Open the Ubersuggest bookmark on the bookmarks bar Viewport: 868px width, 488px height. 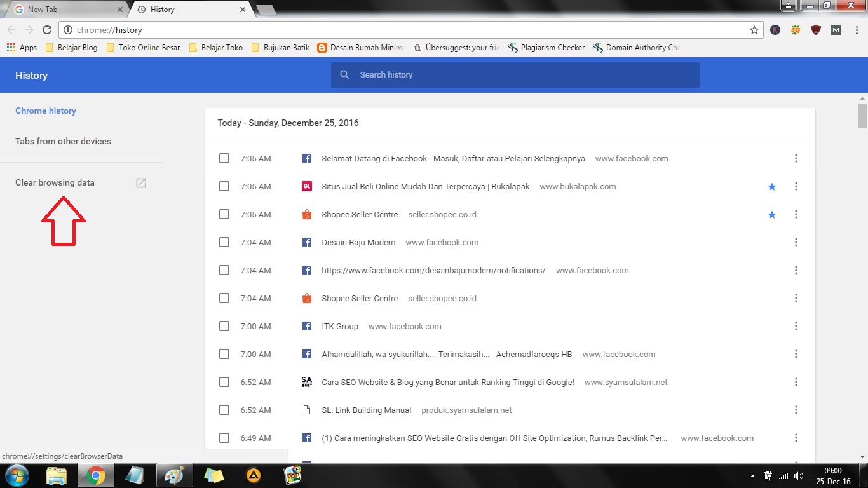(x=456, y=47)
